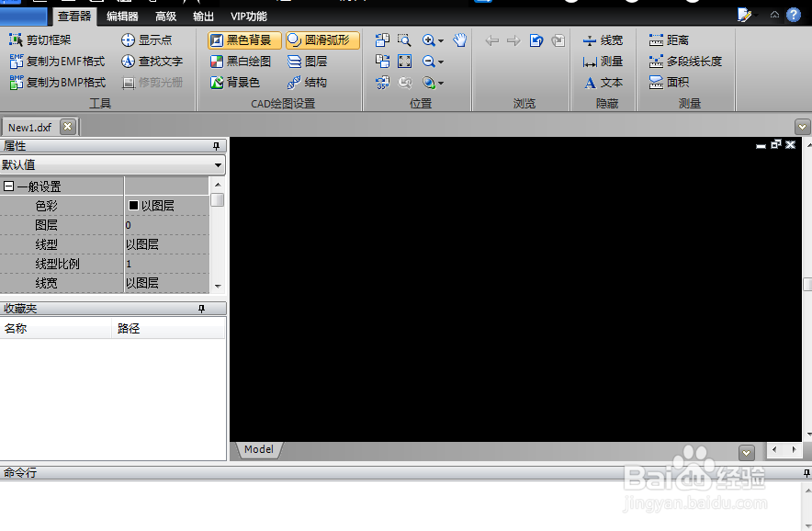Click the pencil note icon at top right
The image size is (812, 531).
pos(744,15)
